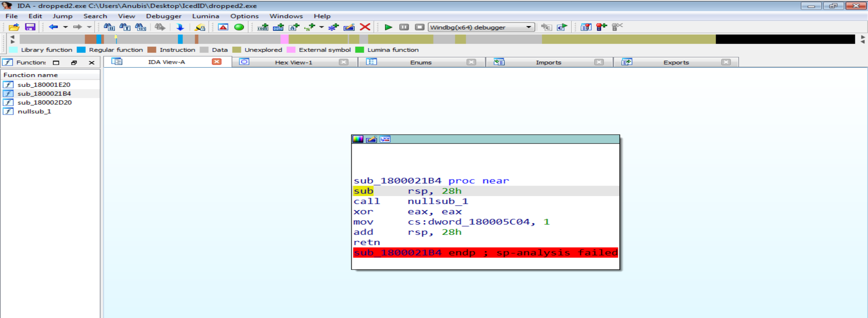
Task: Click the green circle toolbar icon
Action: point(239,27)
